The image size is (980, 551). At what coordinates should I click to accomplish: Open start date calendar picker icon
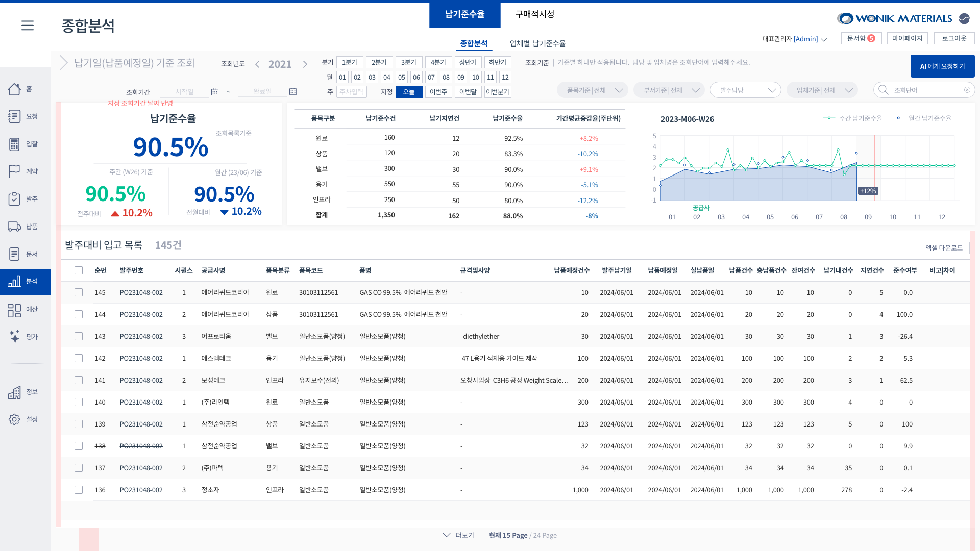[x=215, y=92]
